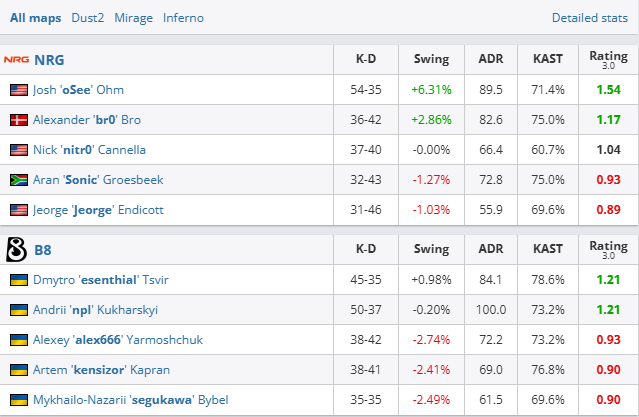Click the Danish flag beside br0

coord(18,120)
